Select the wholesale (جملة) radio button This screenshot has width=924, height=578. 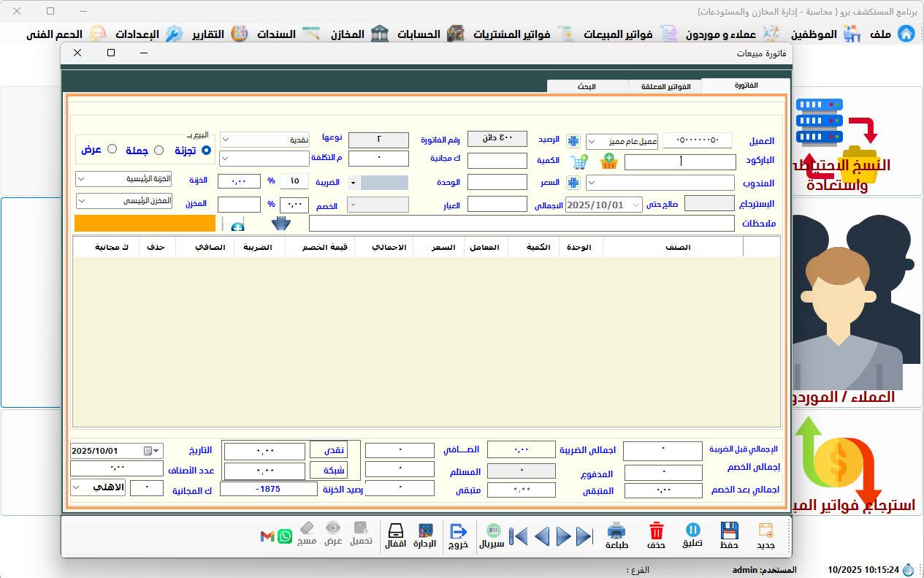coord(159,150)
